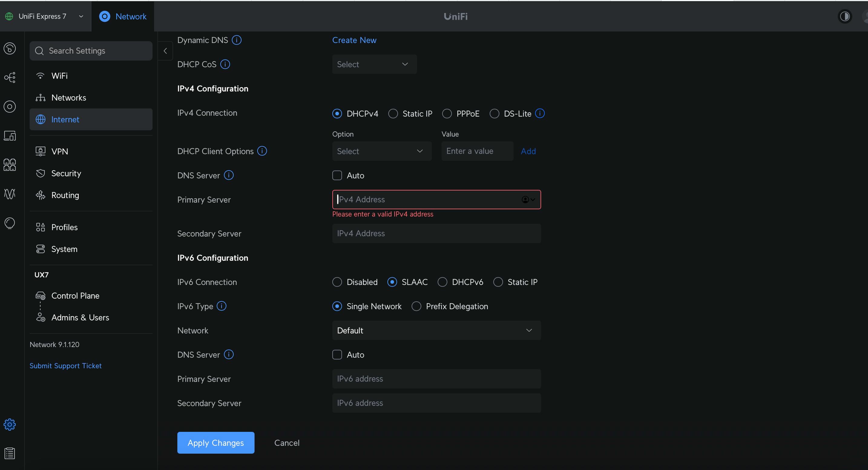The height and width of the screenshot is (470, 868).
Task: Click the Network tab in header
Action: pyautogui.click(x=123, y=16)
